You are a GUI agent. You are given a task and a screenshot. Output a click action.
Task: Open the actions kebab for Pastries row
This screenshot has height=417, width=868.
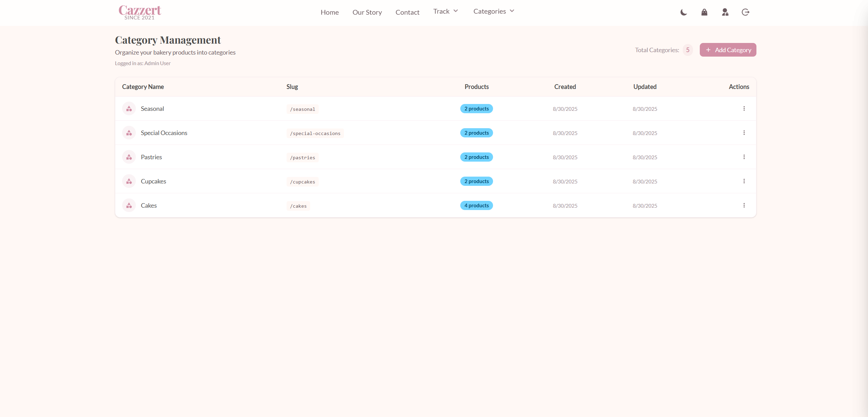click(744, 157)
